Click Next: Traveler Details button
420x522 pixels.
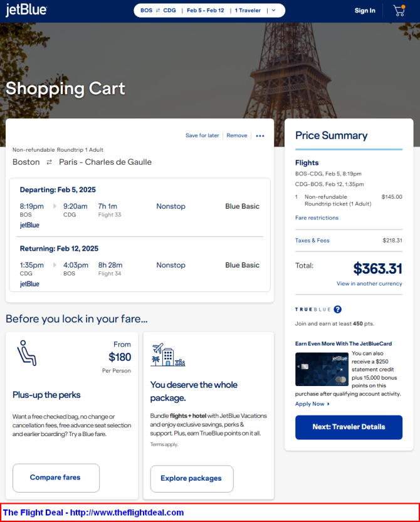click(349, 427)
